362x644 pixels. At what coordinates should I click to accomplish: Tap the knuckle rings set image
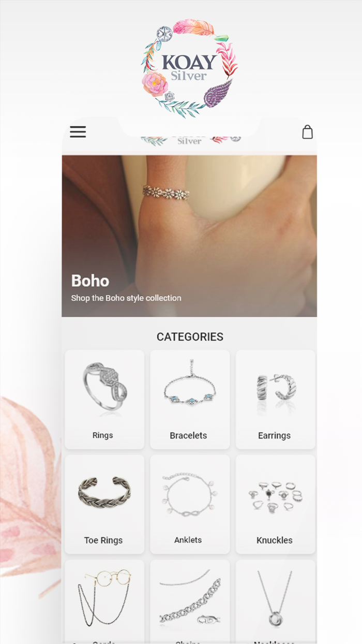pos(275,496)
